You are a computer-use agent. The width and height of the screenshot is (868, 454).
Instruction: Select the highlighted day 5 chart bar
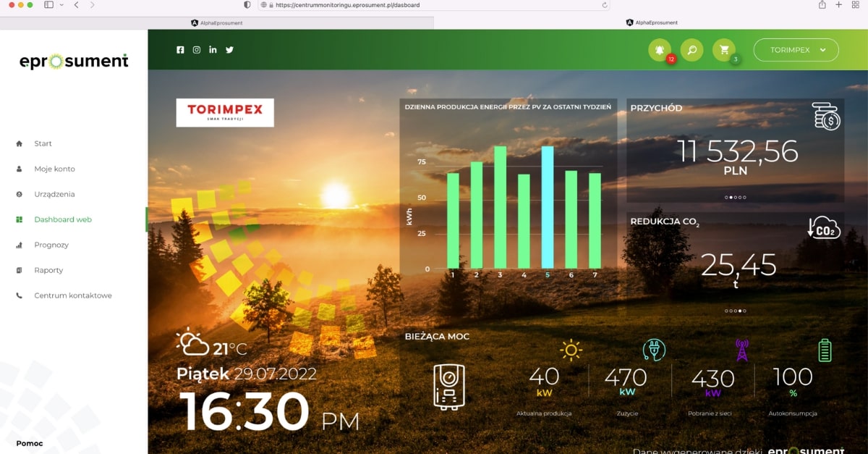[548, 207]
